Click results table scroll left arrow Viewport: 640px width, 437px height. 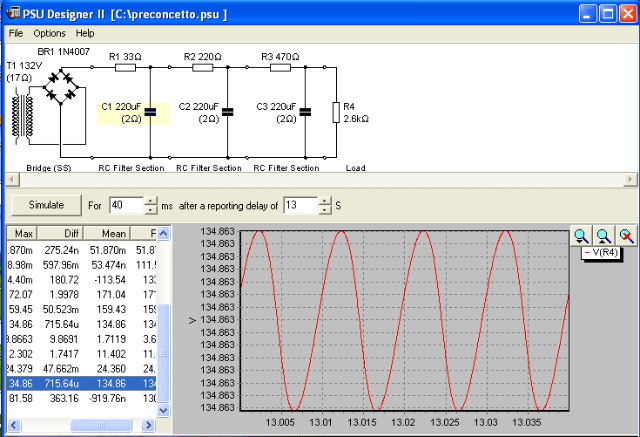coord(13,425)
